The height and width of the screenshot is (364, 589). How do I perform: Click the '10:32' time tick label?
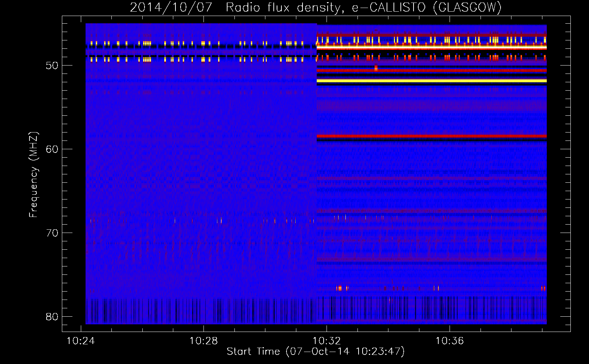(327, 341)
